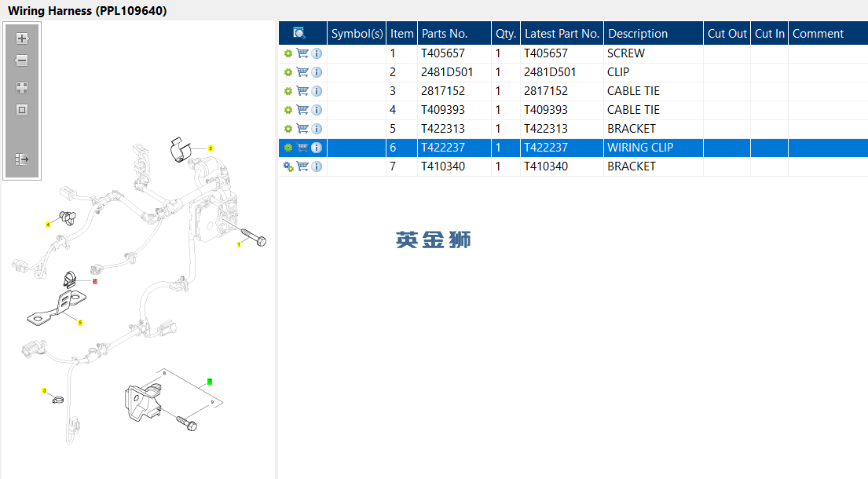Image resolution: width=868 pixels, height=479 pixels.
Task: Click the four-squares grid view icon
Action: click(22, 88)
